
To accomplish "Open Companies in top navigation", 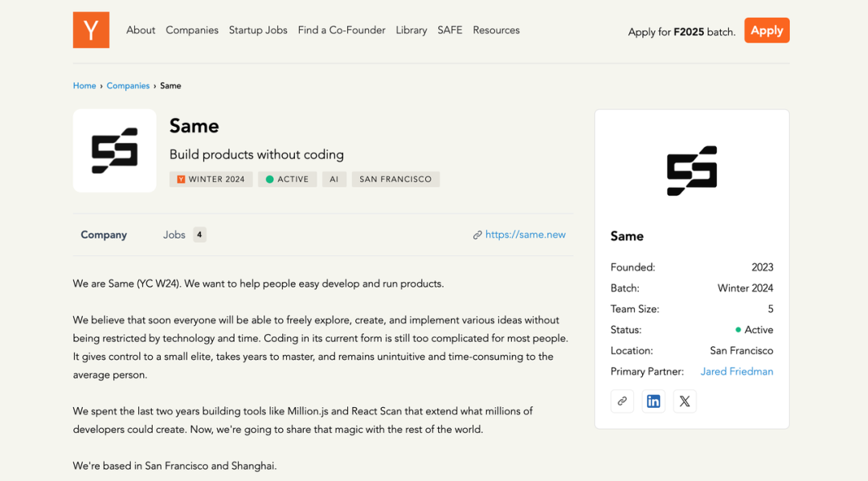I will point(192,31).
